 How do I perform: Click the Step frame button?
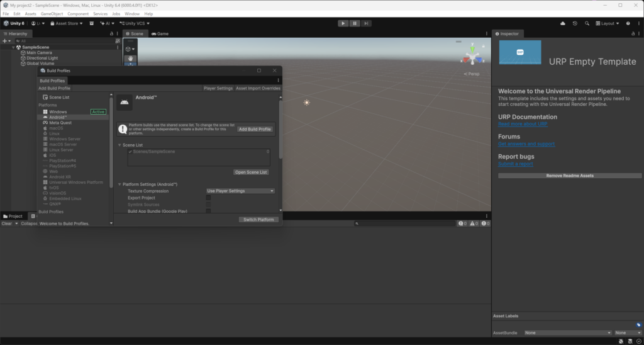coord(366,23)
